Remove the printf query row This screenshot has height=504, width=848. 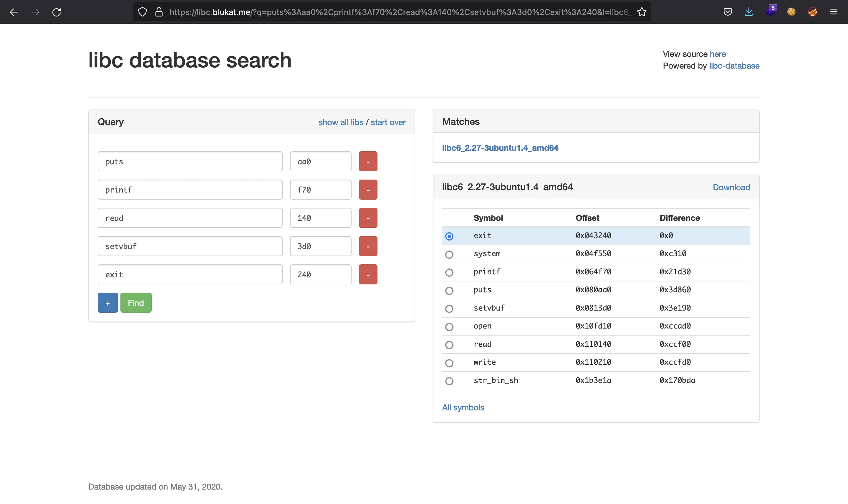point(368,190)
